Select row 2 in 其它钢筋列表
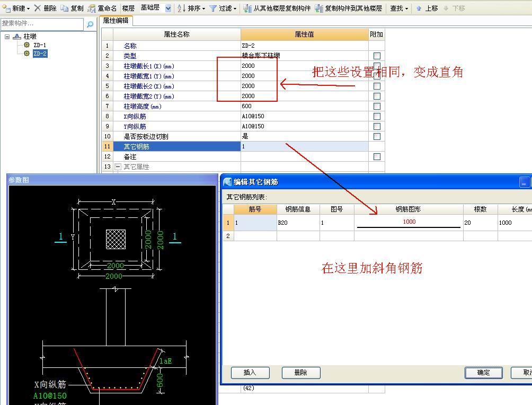 228,236
